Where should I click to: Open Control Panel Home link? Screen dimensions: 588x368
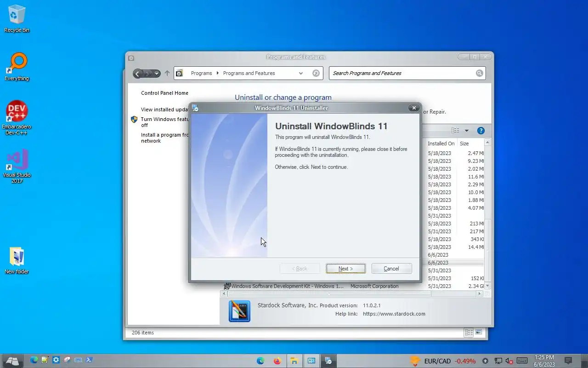point(164,93)
